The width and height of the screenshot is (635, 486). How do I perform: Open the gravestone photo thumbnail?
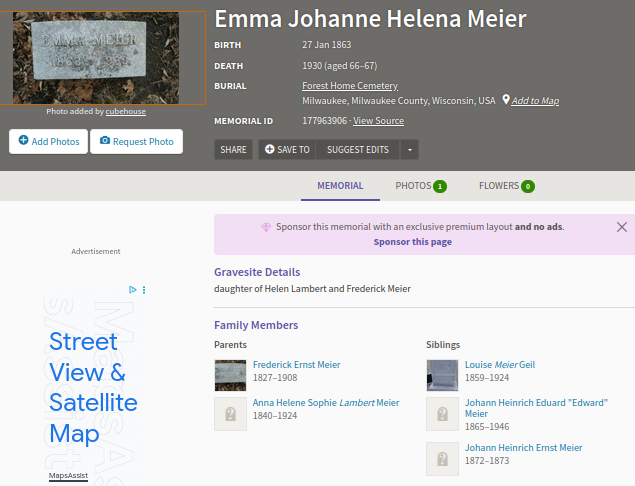point(95,57)
